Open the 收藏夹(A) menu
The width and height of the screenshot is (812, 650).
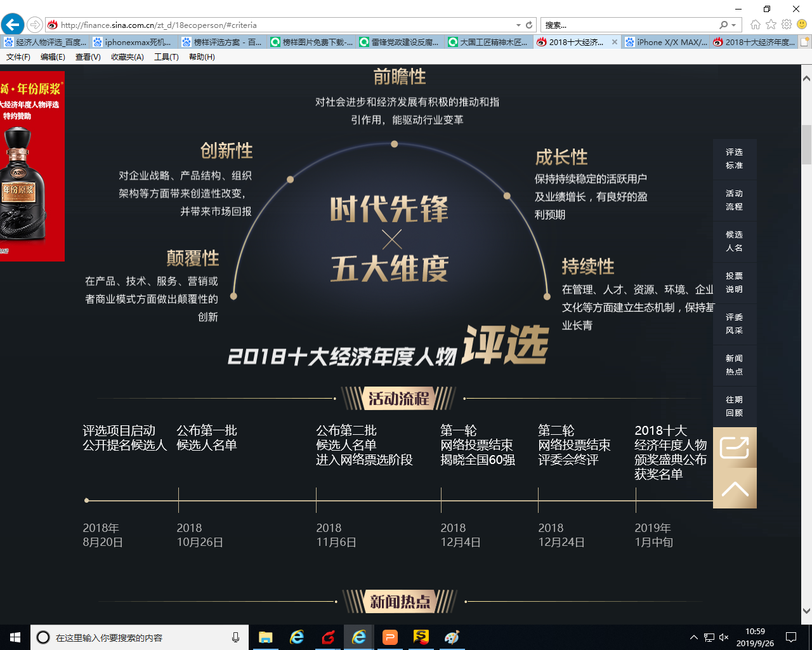coord(127,57)
